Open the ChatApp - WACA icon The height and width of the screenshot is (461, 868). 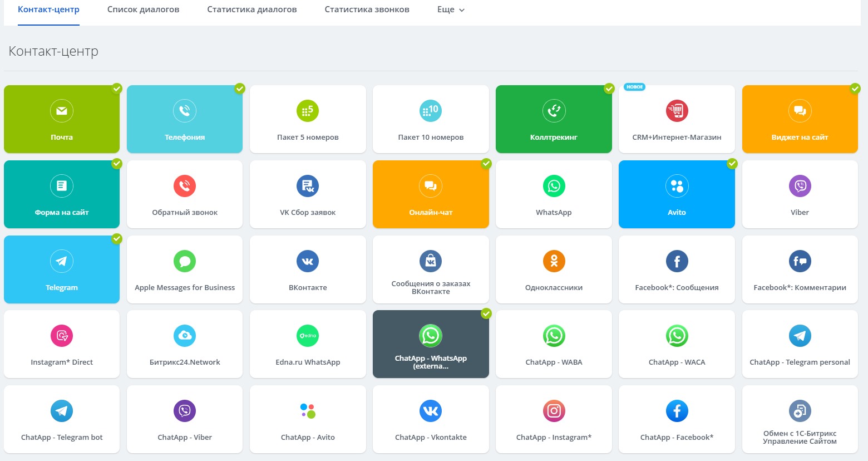point(677,336)
